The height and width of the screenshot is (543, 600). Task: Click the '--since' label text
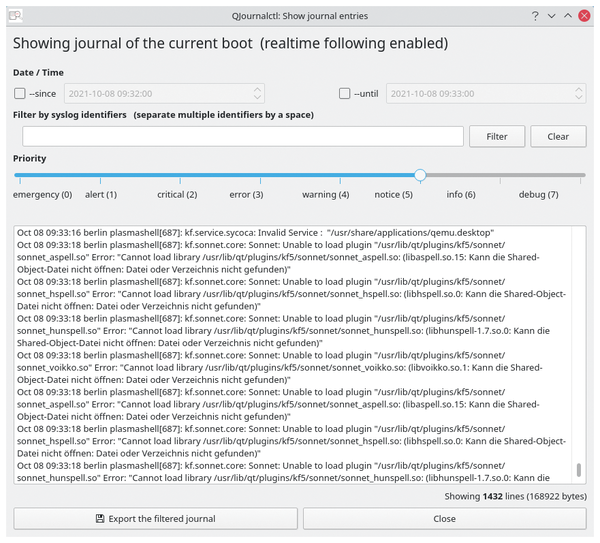coord(42,93)
